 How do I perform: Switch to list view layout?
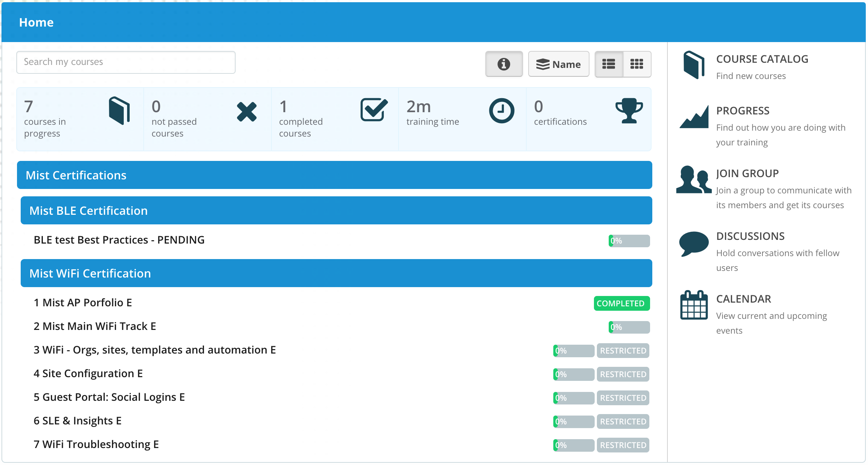point(608,64)
